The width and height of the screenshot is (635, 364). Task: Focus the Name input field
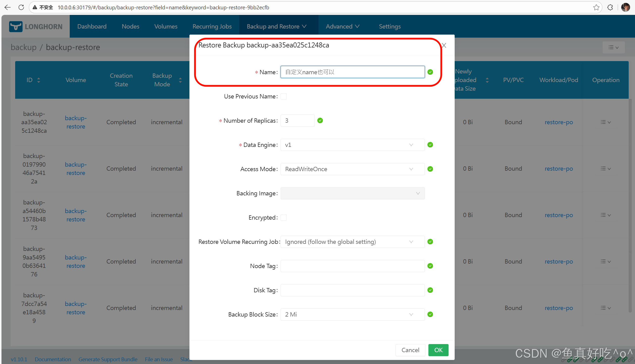[352, 72]
